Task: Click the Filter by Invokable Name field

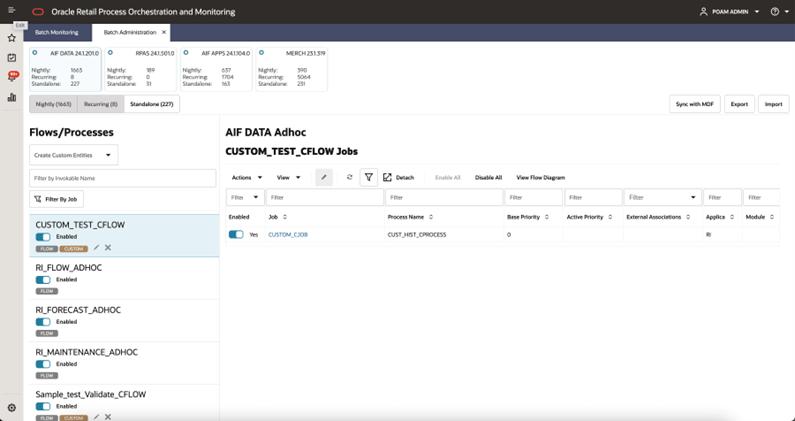Action: coord(123,179)
